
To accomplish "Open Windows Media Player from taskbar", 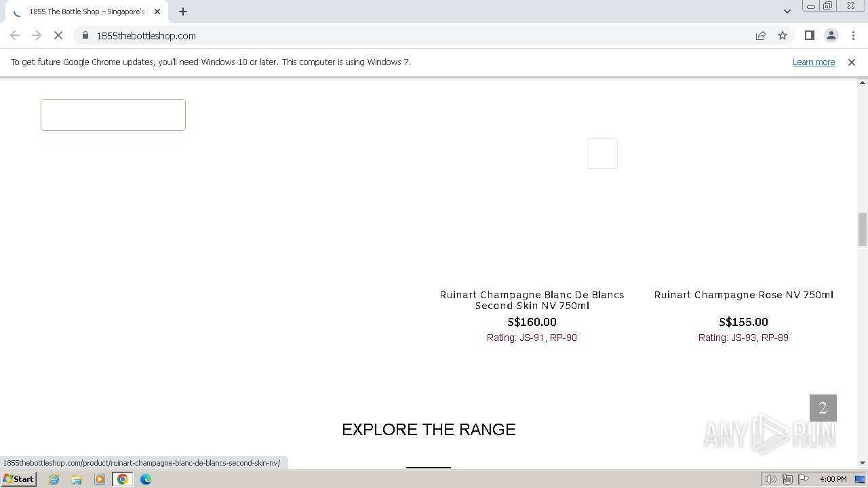I will tap(100, 479).
